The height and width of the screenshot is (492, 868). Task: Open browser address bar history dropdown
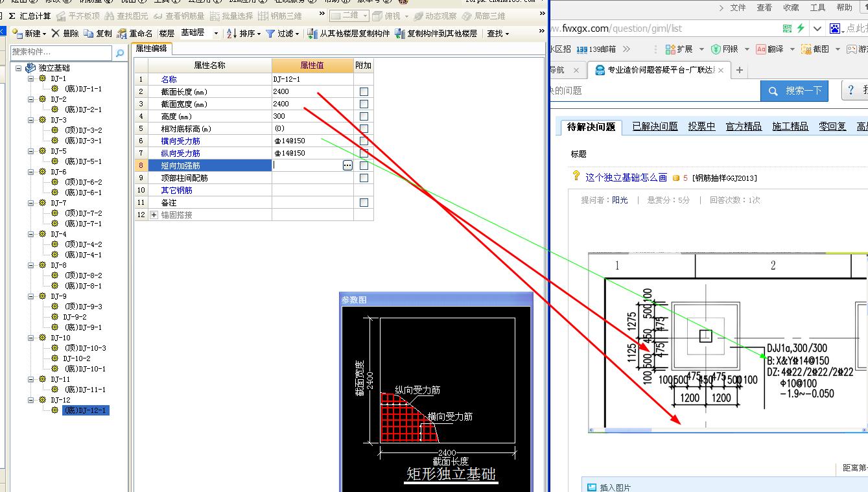817,28
